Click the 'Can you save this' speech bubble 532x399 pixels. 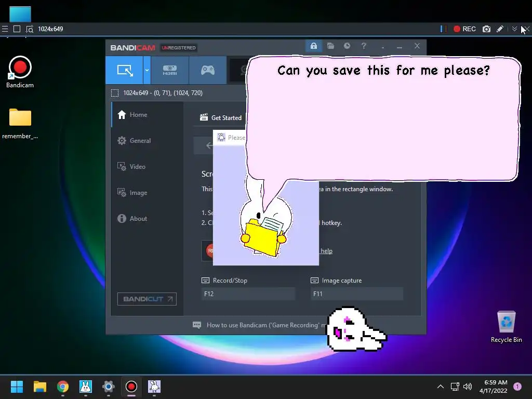click(x=383, y=119)
